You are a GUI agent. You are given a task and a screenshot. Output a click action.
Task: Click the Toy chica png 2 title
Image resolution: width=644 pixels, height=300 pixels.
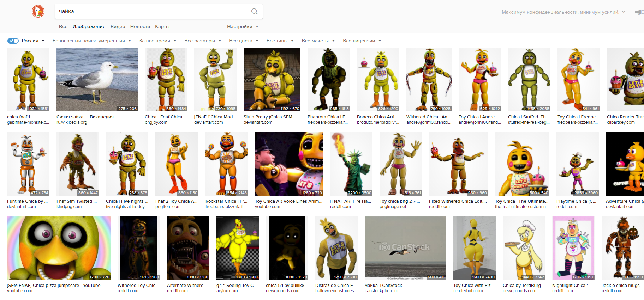[x=400, y=201]
